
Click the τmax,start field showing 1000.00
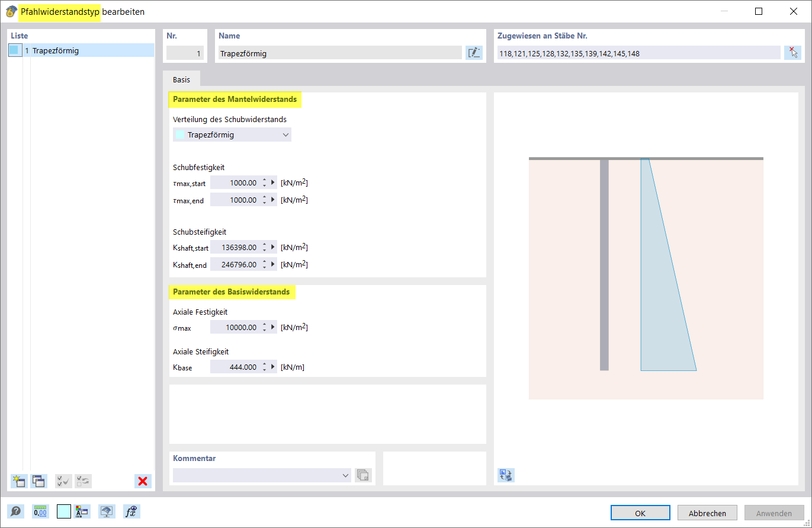pos(235,183)
